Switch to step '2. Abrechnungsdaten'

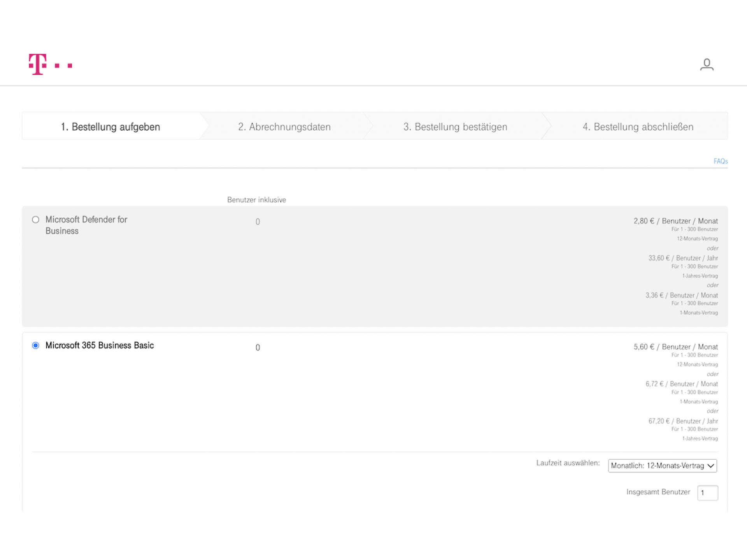(284, 126)
